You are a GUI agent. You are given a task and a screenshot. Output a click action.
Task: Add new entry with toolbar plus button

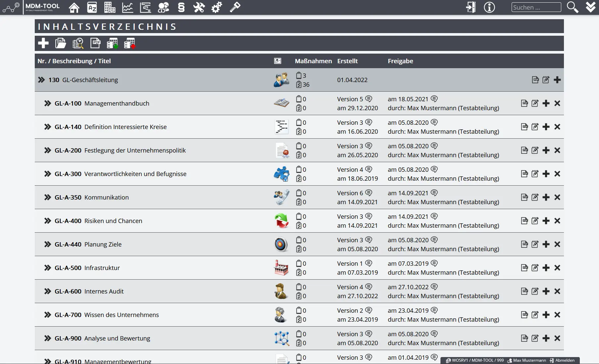pyautogui.click(x=43, y=43)
